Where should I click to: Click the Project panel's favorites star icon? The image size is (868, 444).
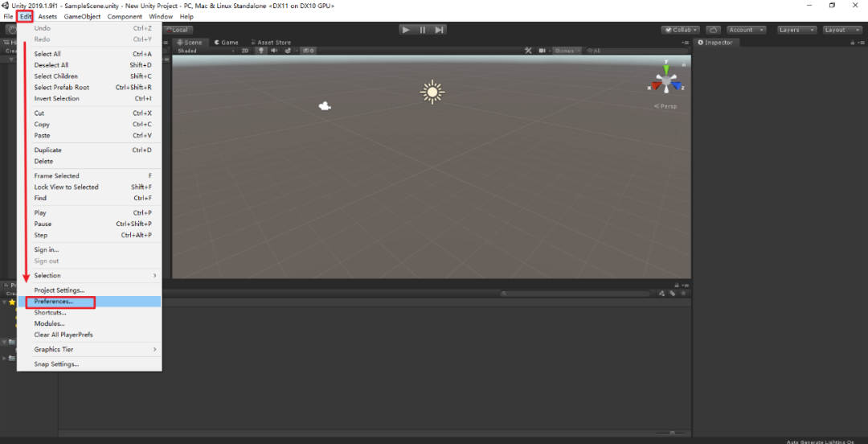pos(682,294)
